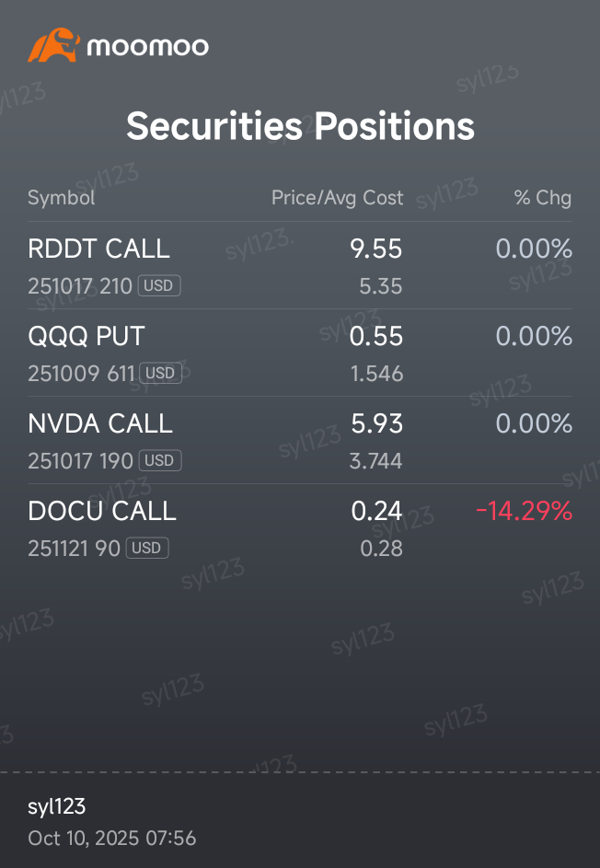Select the USD badge on DOCU CALL row
This screenshot has width=600, height=868.
tap(147, 548)
